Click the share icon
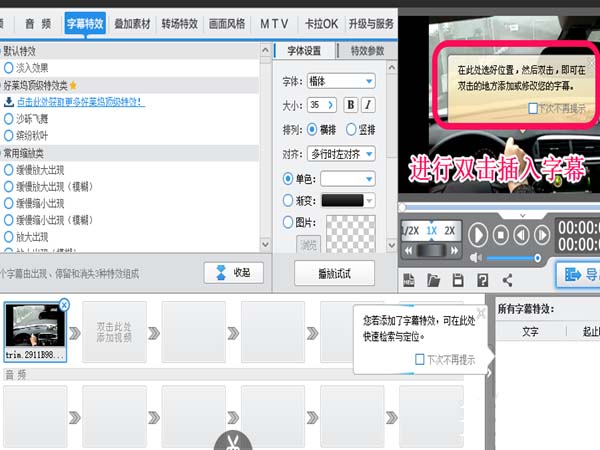 507,280
